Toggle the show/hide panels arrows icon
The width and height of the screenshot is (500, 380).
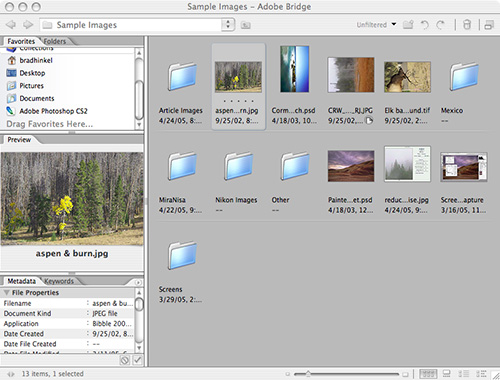[11, 374]
